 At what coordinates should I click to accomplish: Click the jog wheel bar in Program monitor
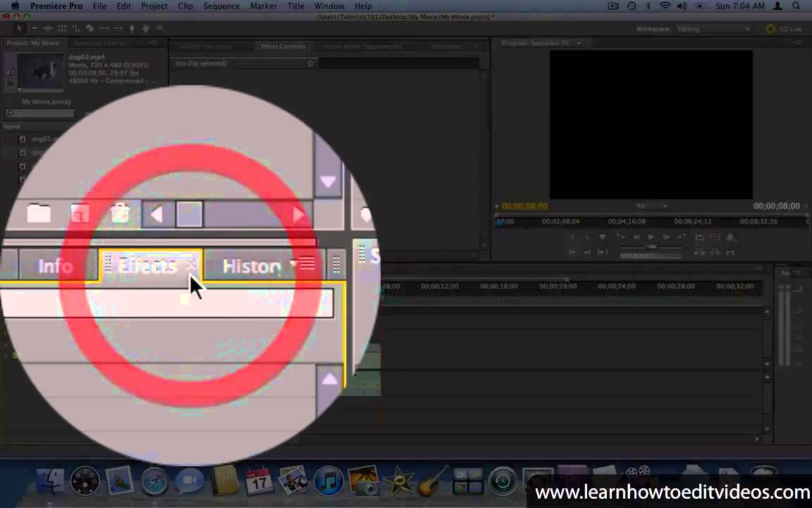click(x=651, y=255)
